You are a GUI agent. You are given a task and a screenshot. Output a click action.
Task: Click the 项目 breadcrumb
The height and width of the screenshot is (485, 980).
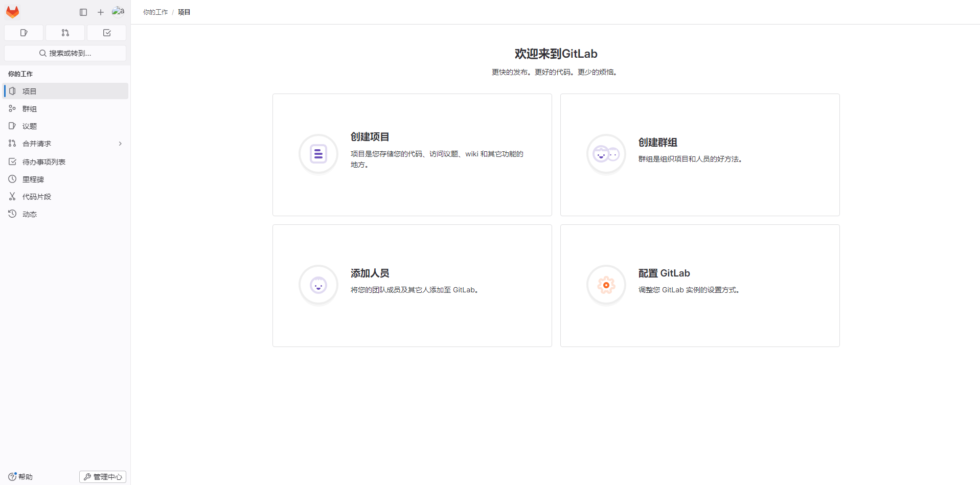click(184, 12)
